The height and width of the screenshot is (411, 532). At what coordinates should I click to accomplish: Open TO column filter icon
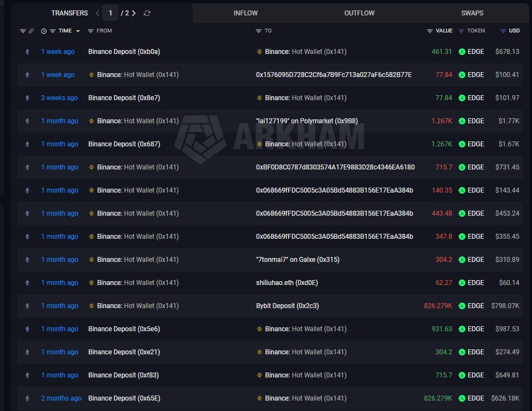258,31
